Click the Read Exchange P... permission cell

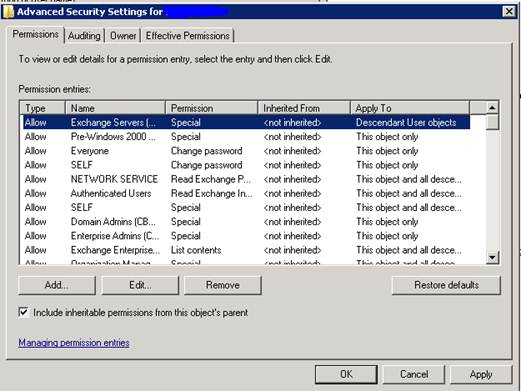point(211,179)
